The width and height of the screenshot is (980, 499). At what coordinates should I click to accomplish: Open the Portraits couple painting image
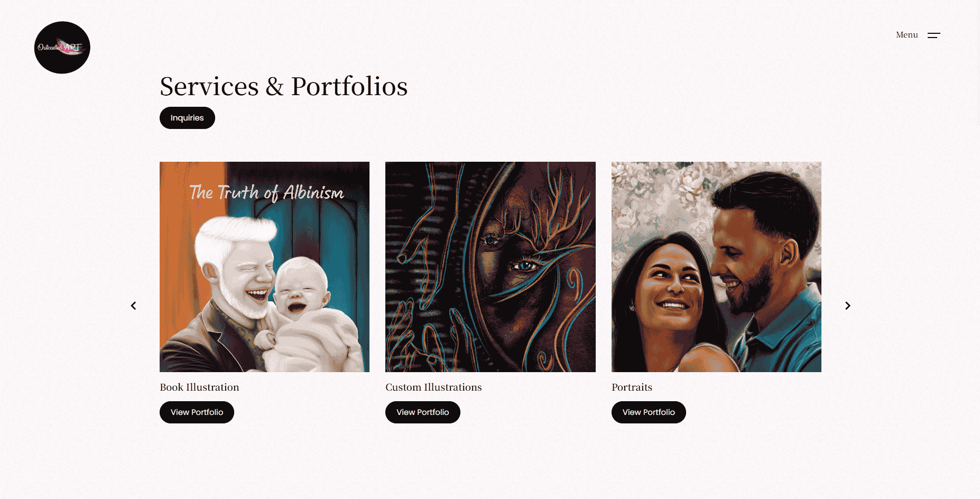coord(716,267)
